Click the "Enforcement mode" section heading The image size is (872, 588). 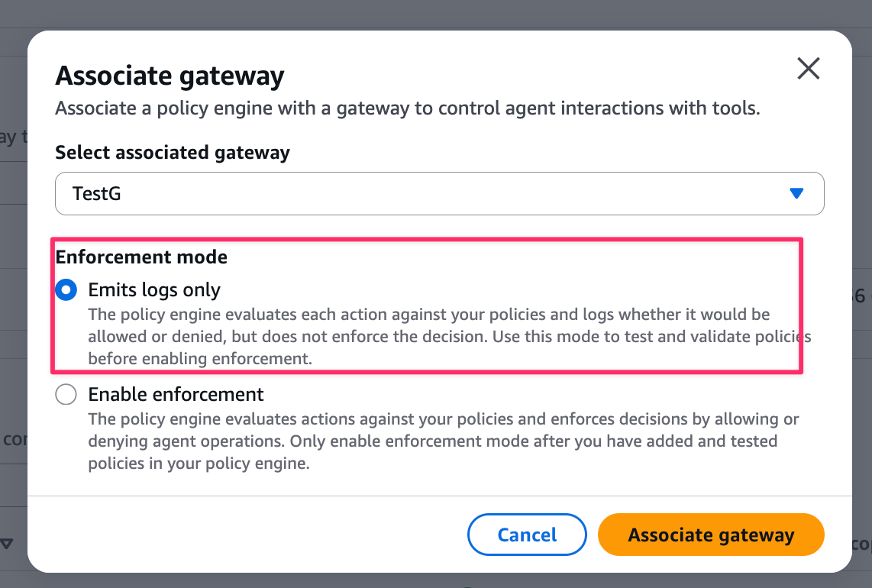tap(141, 257)
